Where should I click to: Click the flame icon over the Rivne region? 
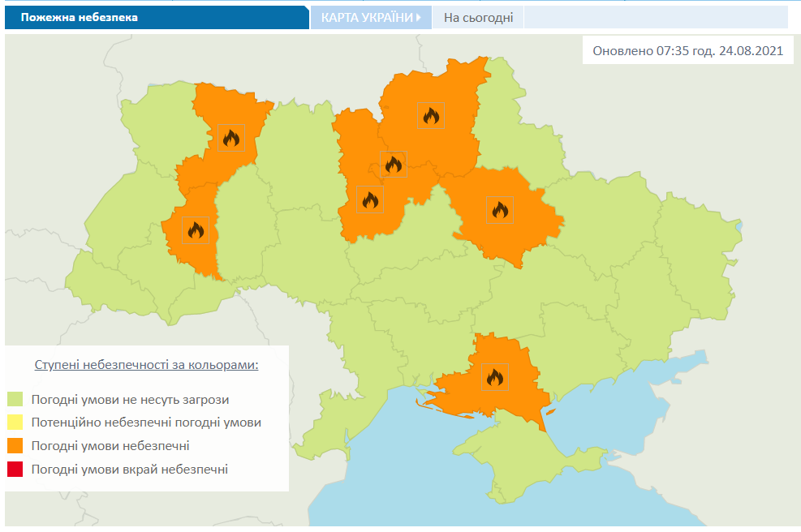coord(230,138)
